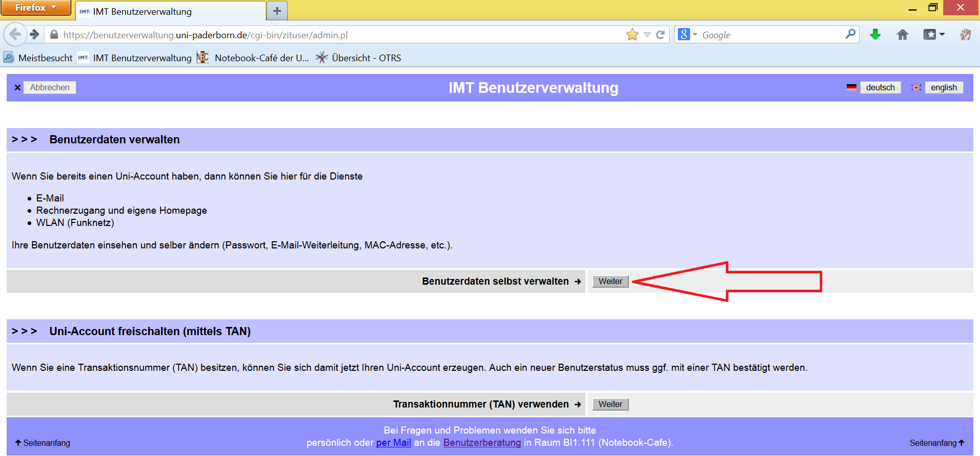
Task: Switch language to english
Action: (x=944, y=87)
